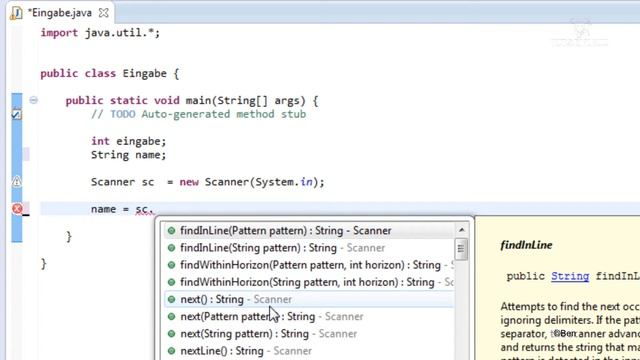Collapse the main method fold marker
Image resolution: width=640 pixels, height=360 pixels.
tap(33, 100)
